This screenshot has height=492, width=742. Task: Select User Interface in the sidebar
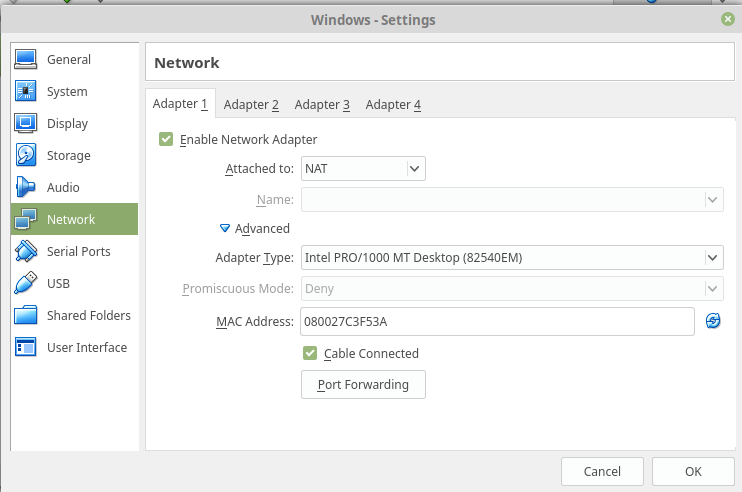click(86, 348)
